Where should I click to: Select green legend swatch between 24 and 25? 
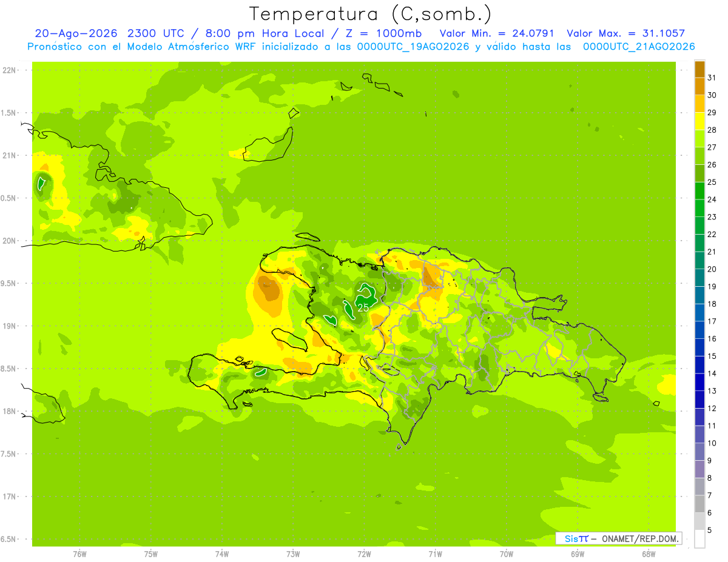click(699, 191)
